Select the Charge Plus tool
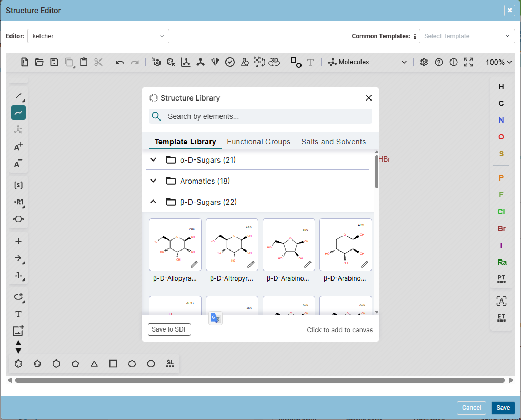Image resolution: width=521 pixels, height=420 pixels. (x=18, y=146)
